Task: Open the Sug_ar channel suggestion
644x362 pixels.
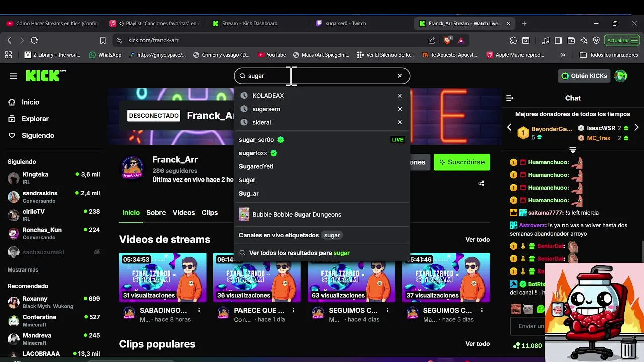Action: (x=322, y=193)
